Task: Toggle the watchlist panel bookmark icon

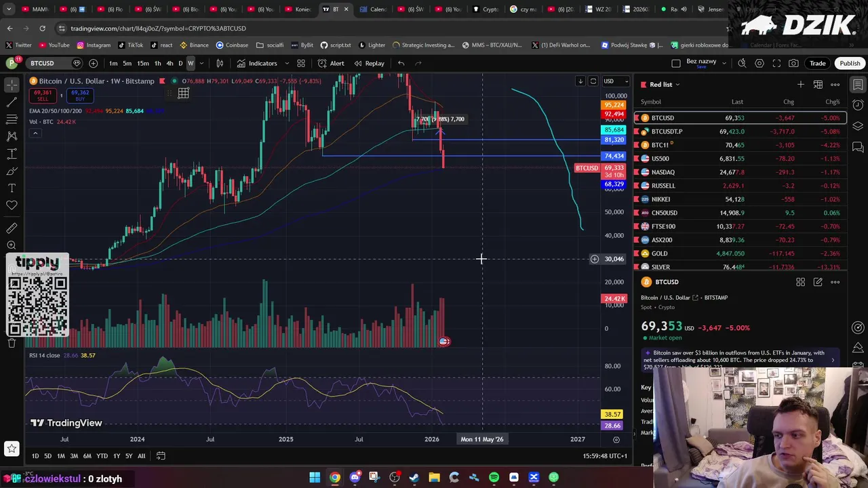Action: point(858,85)
